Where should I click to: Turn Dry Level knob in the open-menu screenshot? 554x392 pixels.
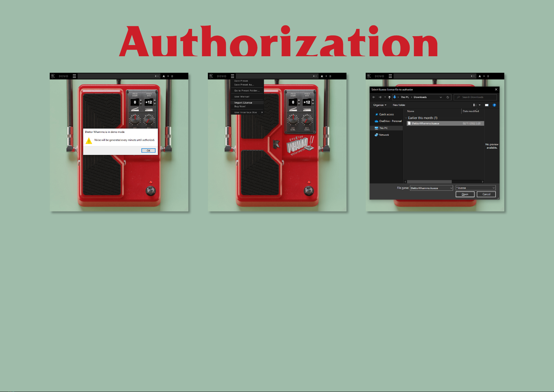pyautogui.click(x=307, y=119)
